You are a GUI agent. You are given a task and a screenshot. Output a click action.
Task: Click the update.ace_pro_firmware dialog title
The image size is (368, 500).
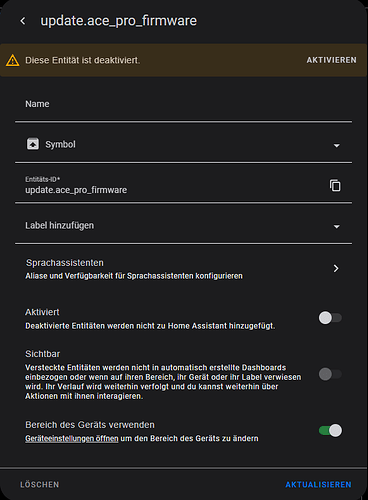[x=119, y=21]
